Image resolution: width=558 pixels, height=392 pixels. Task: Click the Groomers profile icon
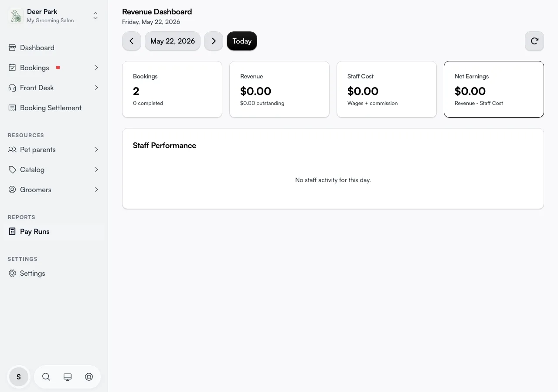12,189
